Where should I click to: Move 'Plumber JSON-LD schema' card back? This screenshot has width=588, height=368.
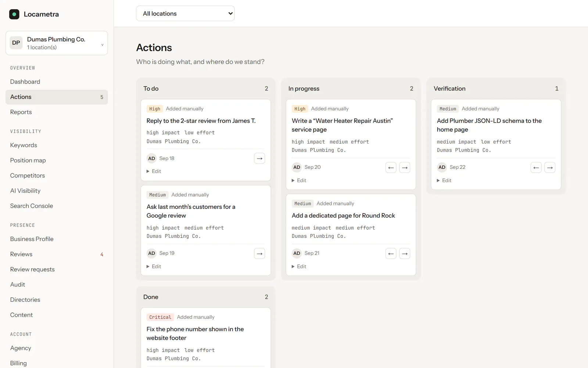pos(536,167)
